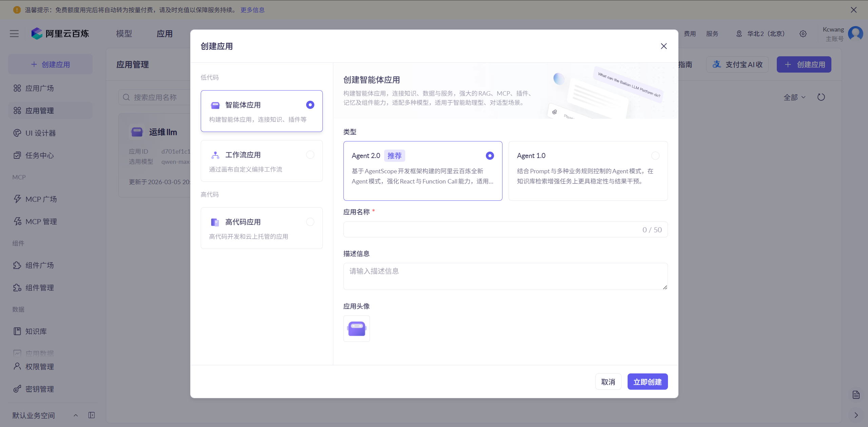Viewport: 868px width, 427px height.
Task: Open 任务中心 in sidebar
Action: pyautogui.click(x=50, y=155)
